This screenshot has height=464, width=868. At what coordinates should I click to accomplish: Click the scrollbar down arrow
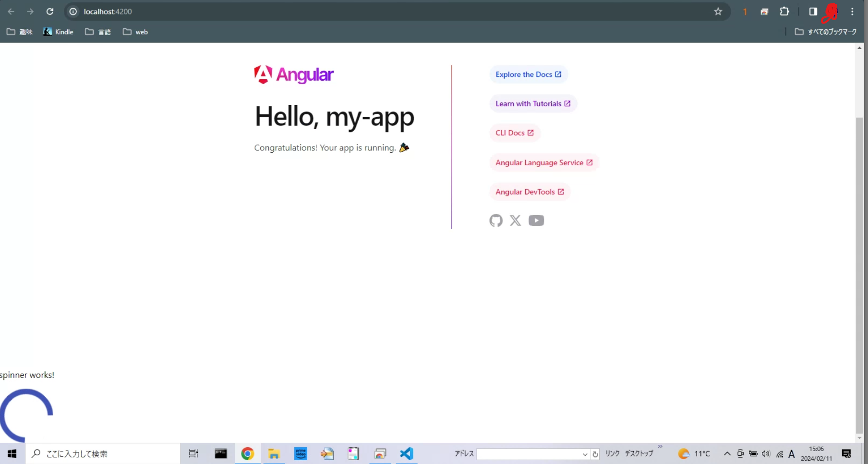pyautogui.click(x=859, y=438)
